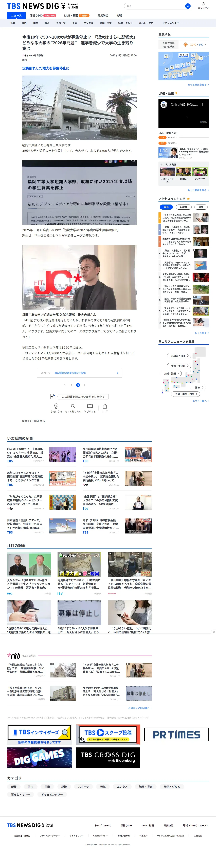Image resolution: width=216 pixels, height=868 pixels.
Task: Click the JNNドローンDIG video icon
Action: click(x=167, y=172)
